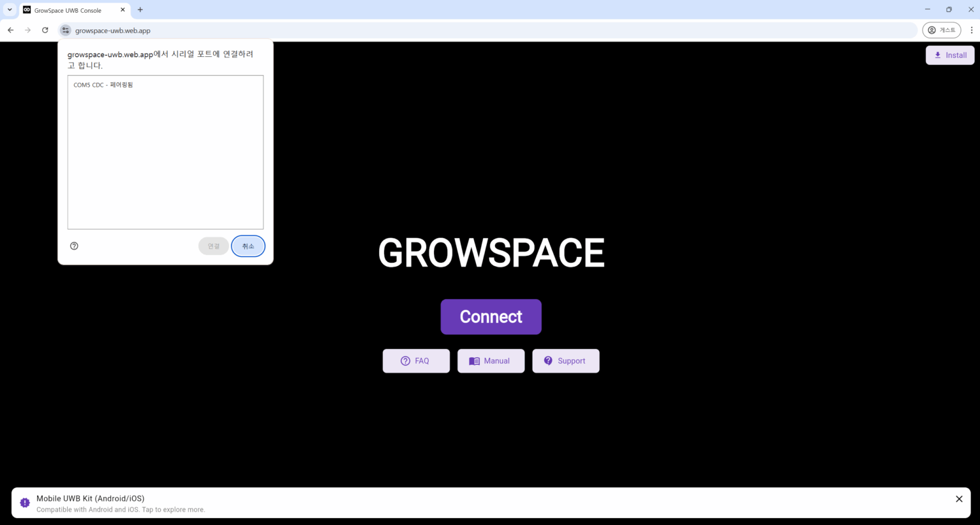Cancel the serial port dialog (취소)
Image resolution: width=980 pixels, height=525 pixels.
tap(248, 246)
